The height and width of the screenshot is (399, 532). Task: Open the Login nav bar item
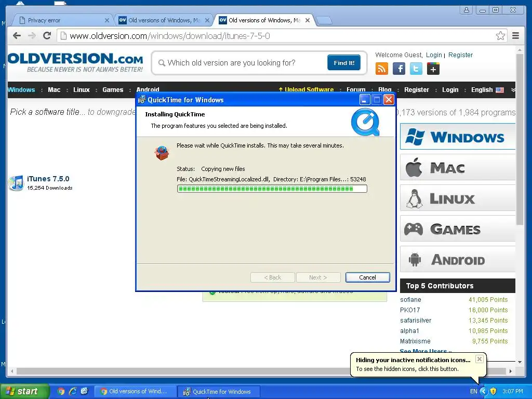(x=450, y=89)
